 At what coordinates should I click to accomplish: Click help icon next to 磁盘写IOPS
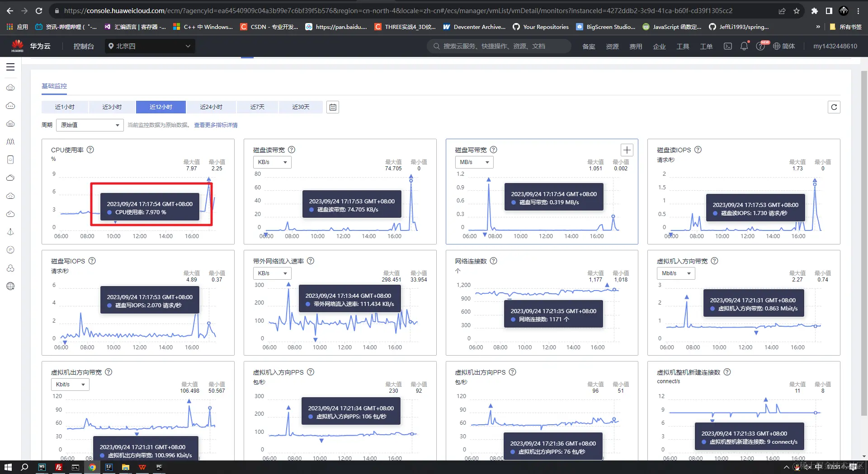tap(92, 261)
